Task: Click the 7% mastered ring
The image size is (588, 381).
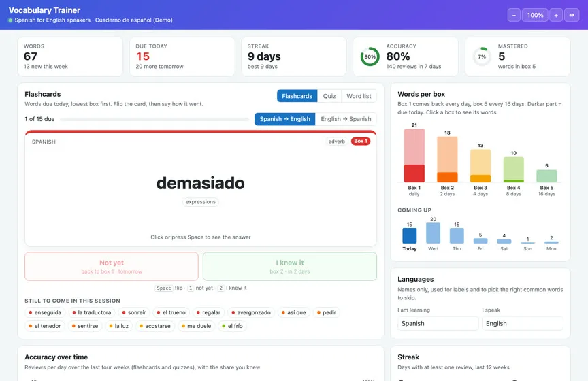Action: [482, 56]
